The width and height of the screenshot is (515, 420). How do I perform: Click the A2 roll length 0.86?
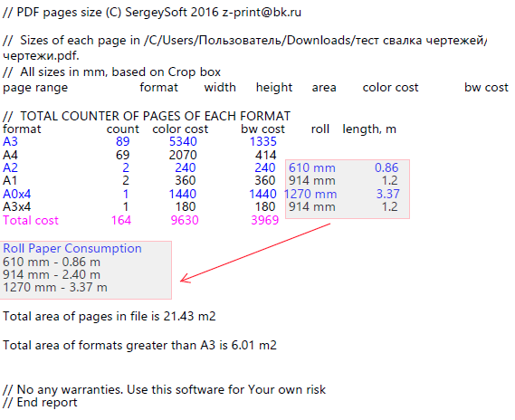(386, 167)
